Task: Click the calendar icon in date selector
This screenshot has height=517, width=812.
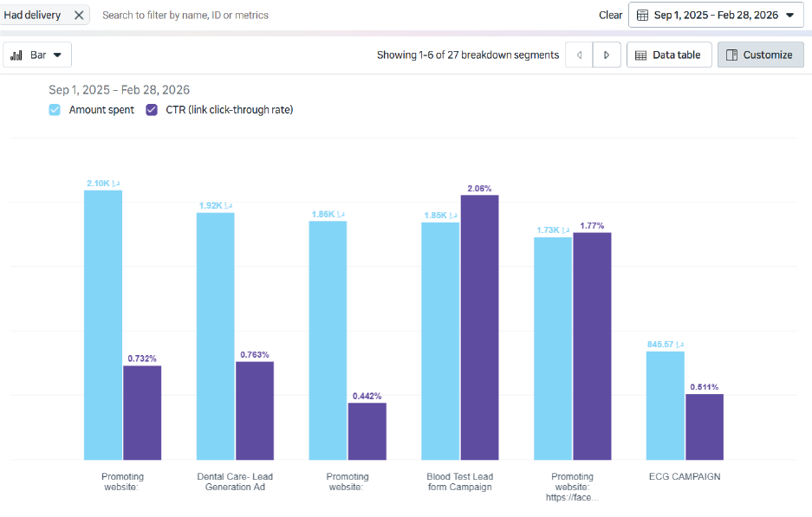Action: point(643,15)
